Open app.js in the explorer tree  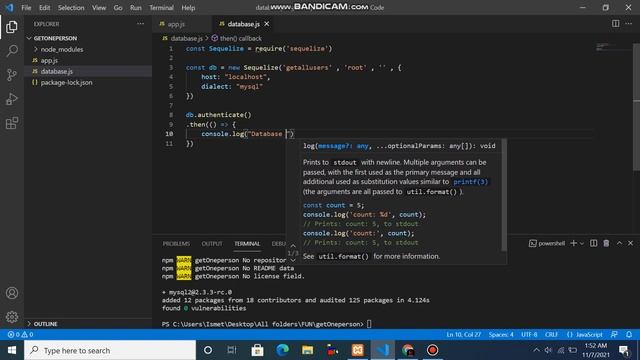88,60
